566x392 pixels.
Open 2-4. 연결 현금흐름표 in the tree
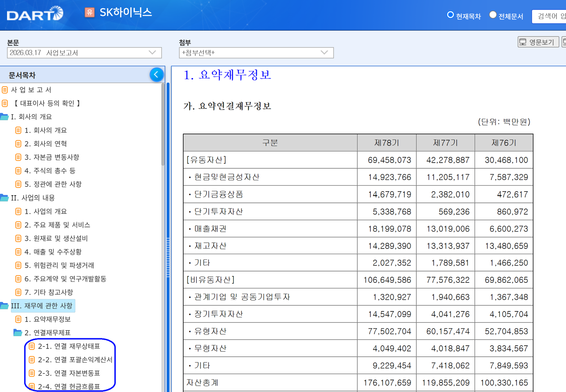[x=69, y=386]
